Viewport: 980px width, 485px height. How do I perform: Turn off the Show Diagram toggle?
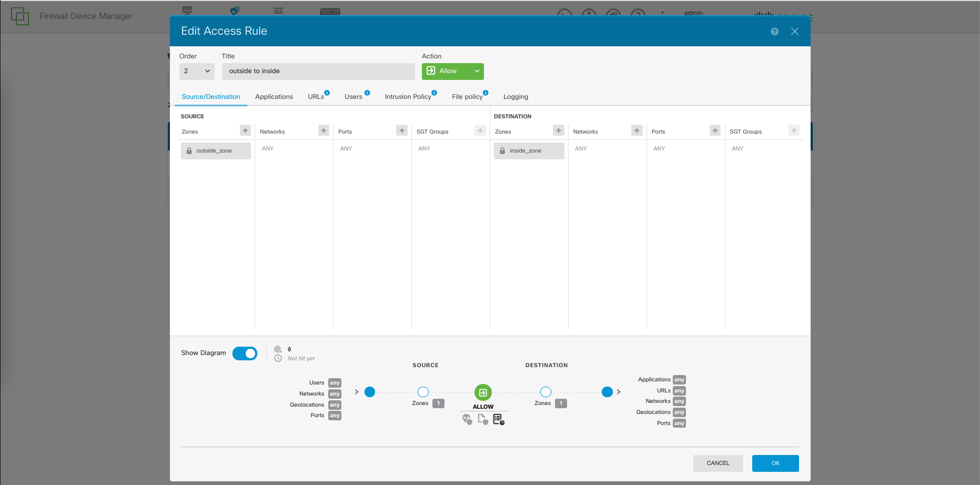click(x=245, y=353)
